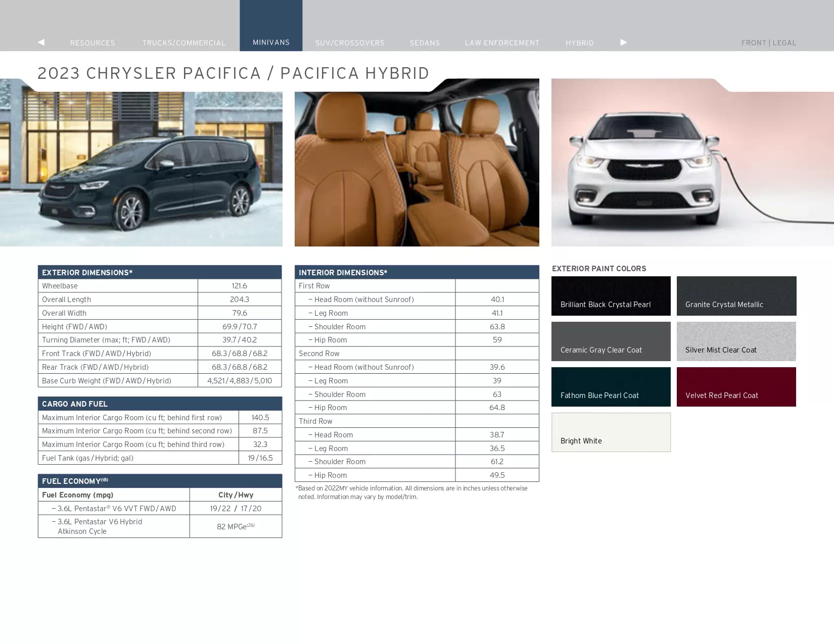Image resolution: width=834 pixels, height=644 pixels.
Task: Open the Resources tab
Action: pyautogui.click(x=92, y=43)
